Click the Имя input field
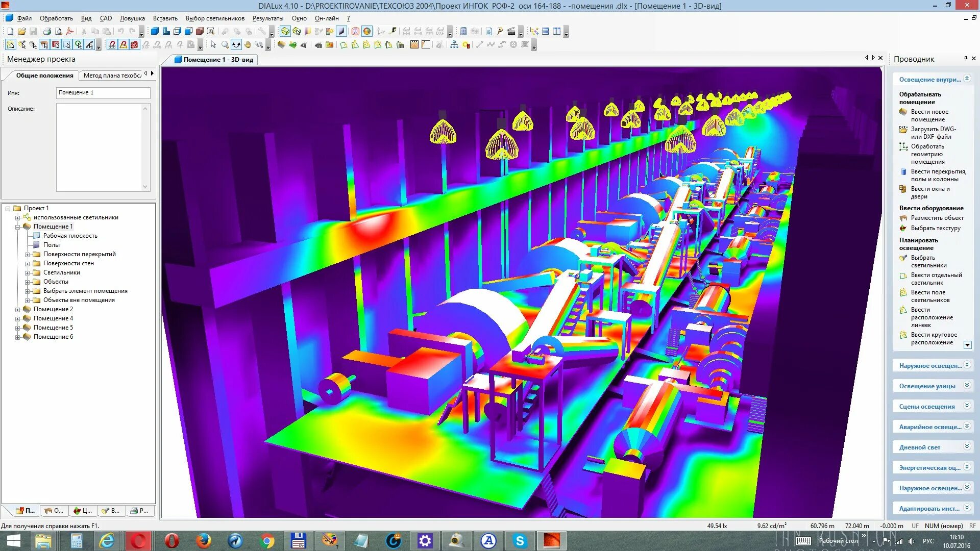The width and height of the screenshot is (980, 551). pyautogui.click(x=103, y=92)
